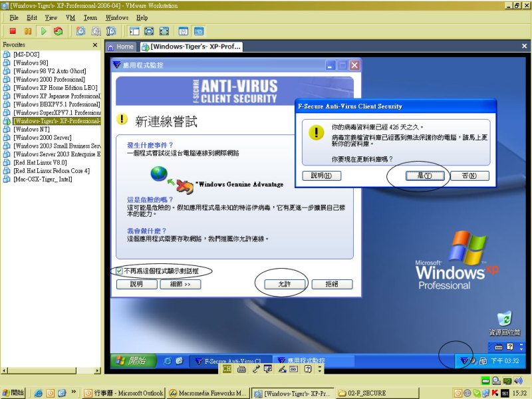The width and height of the screenshot is (532, 399).
Task: Select [Windows BBXPV5.1 Professional] favorite
Action: (57, 104)
